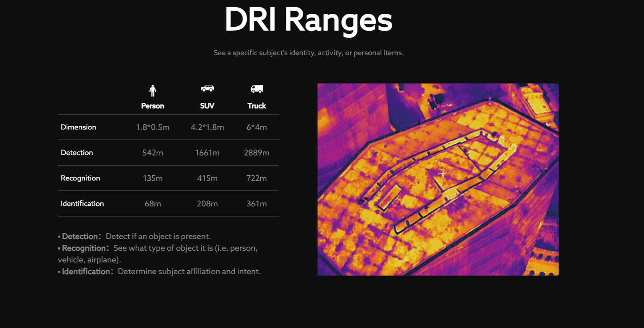This screenshot has height=328, width=644.
Task: Click the 1661m SUV detection value
Action: click(207, 153)
